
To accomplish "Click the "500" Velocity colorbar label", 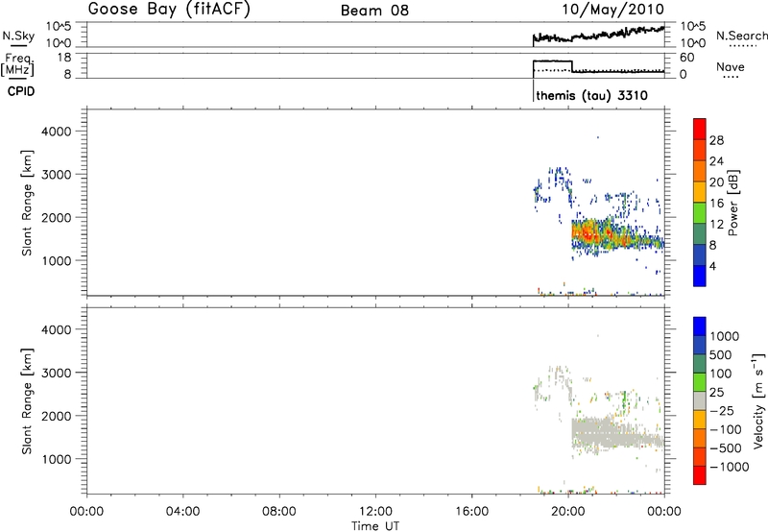I will [721, 354].
